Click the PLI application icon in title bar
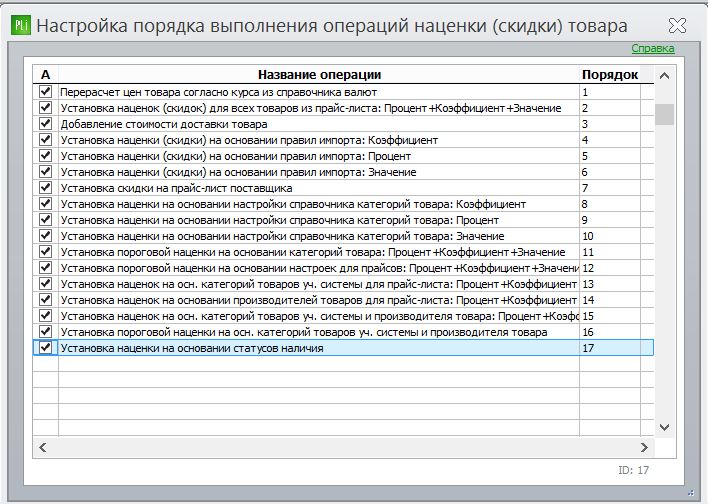Viewport: 708px width, 504px height. 21,25
